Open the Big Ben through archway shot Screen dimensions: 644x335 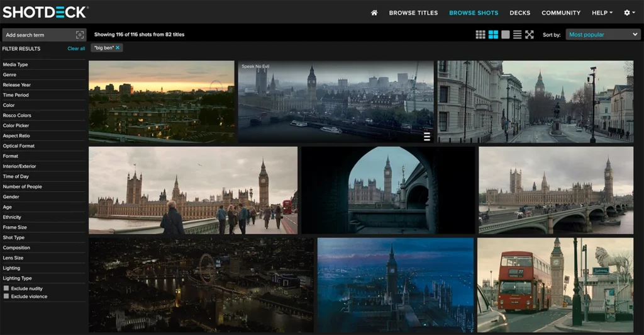(x=387, y=190)
